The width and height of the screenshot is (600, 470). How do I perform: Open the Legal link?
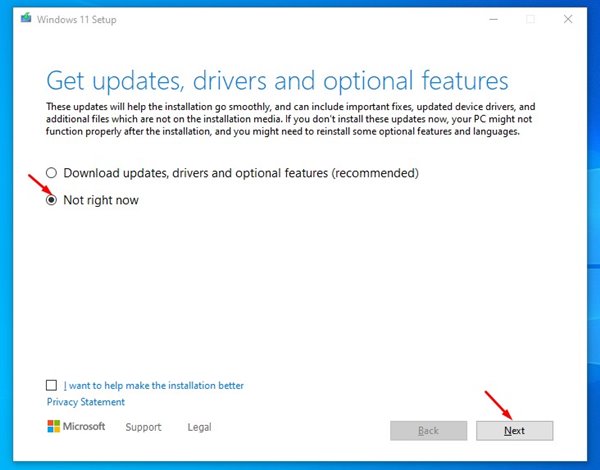coord(199,427)
